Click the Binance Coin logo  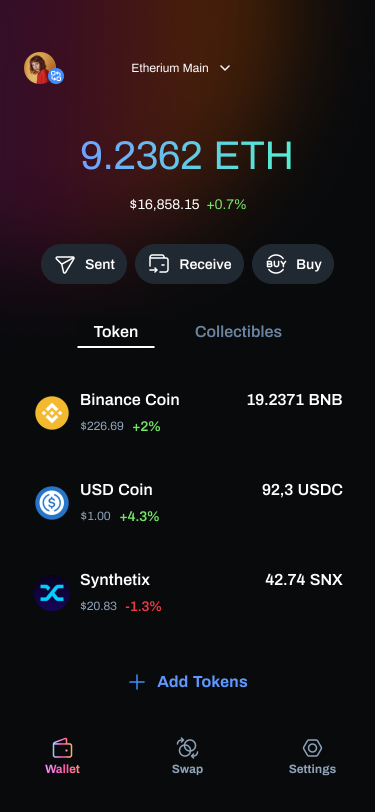click(52, 413)
